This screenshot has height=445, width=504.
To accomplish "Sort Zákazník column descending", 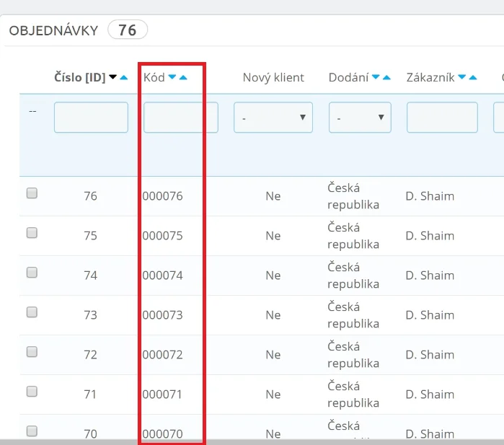I will click(462, 78).
